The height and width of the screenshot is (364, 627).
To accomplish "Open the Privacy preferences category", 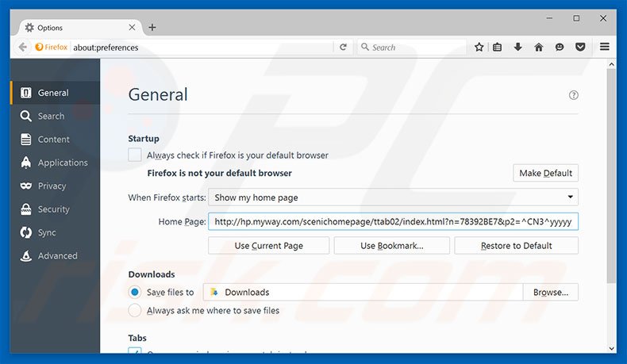I will 56,186.
